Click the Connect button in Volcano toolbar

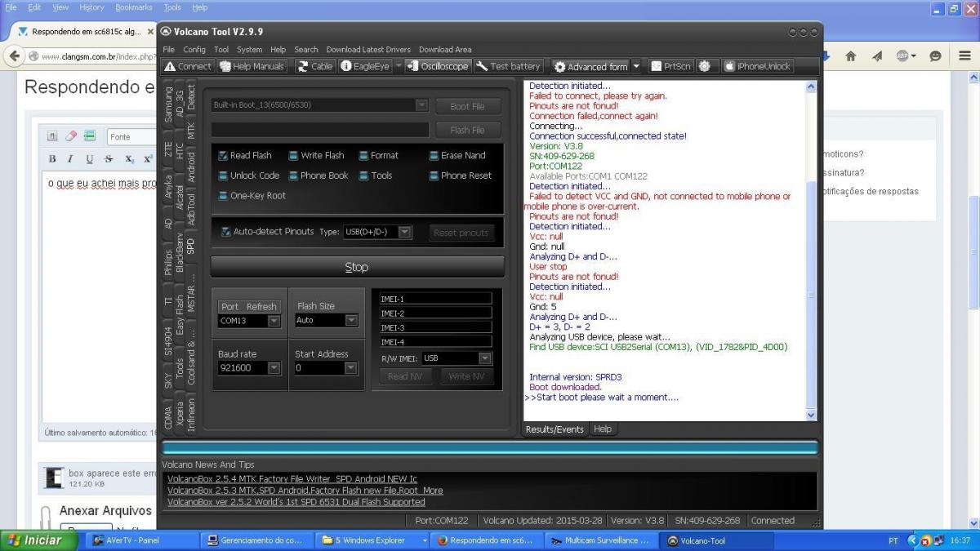click(x=188, y=66)
